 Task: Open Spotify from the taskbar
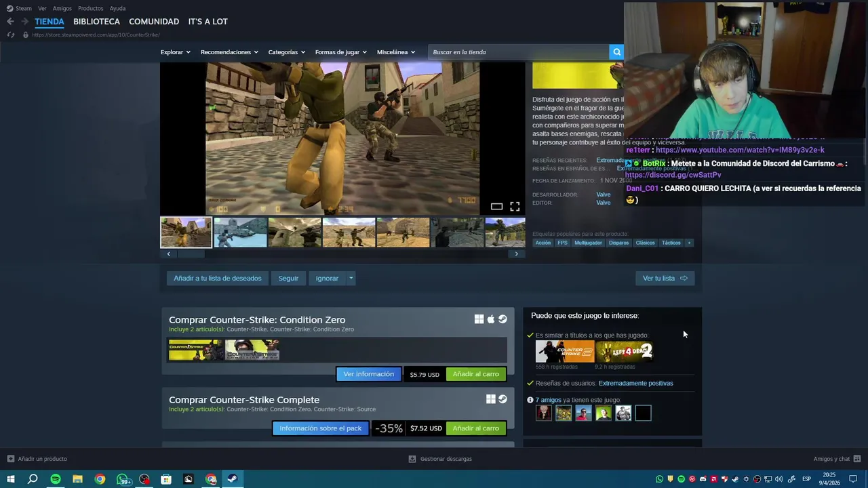[56, 479]
